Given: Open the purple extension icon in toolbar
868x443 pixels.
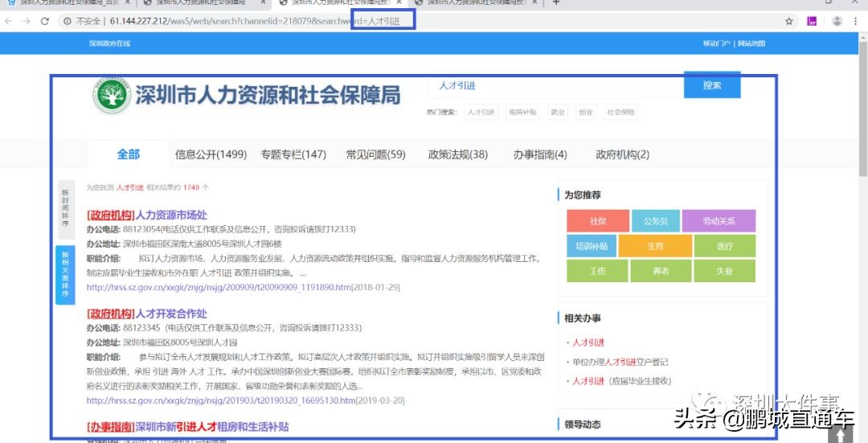Looking at the screenshot, I should point(812,22).
